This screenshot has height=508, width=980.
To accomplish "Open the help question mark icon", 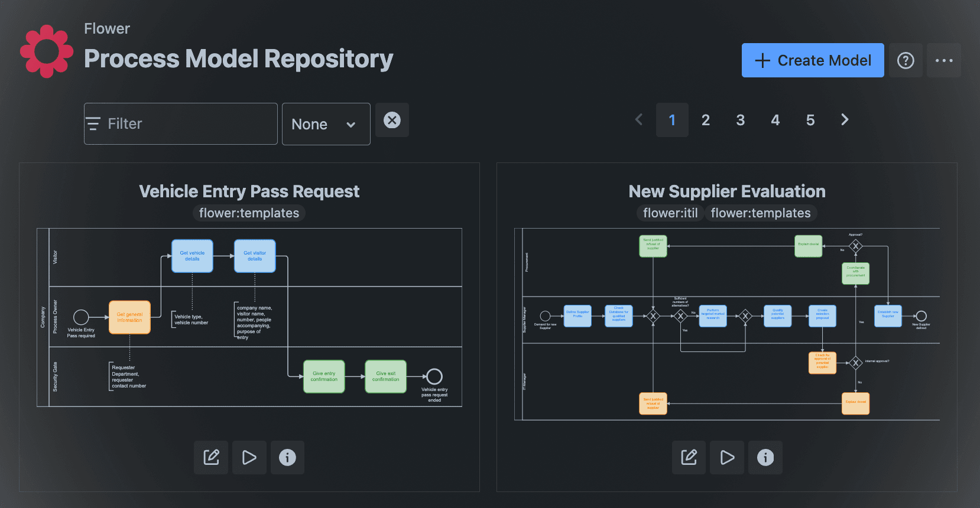I will click(906, 60).
